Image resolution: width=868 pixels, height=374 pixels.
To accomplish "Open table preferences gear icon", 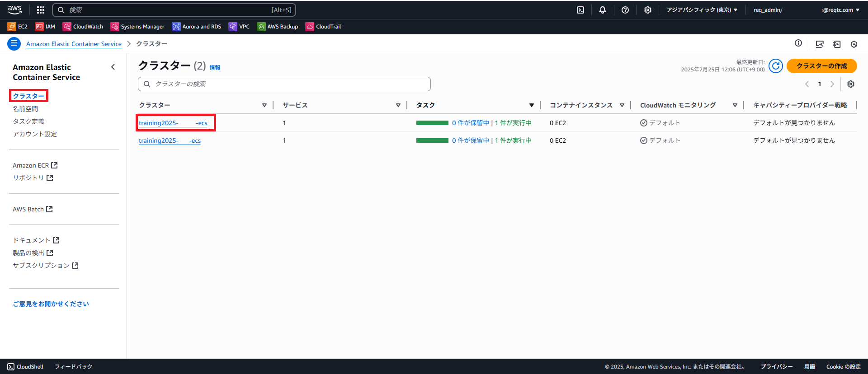I will tap(851, 84).
